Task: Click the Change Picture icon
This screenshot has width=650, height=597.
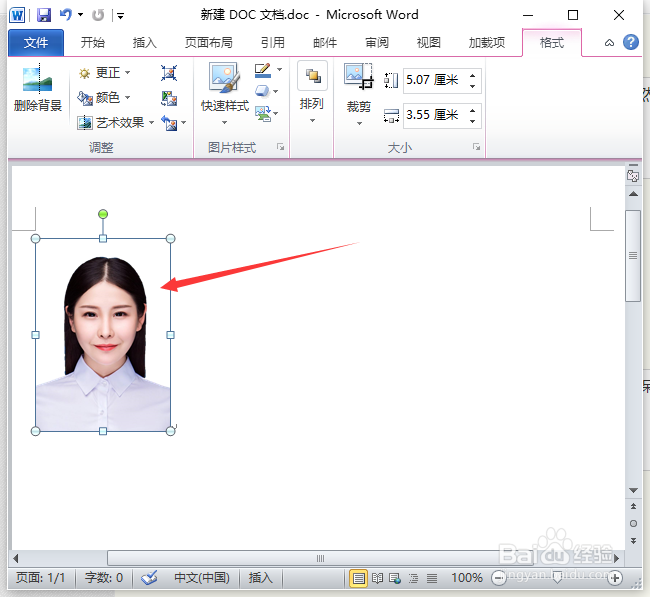Action: click(169, 98)
